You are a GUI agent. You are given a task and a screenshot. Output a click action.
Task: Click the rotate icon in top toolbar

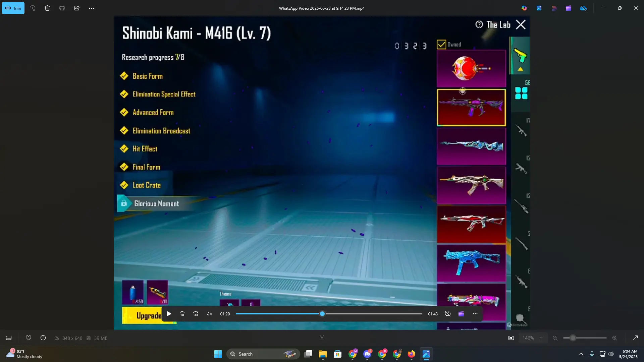[x=33, y=8]
